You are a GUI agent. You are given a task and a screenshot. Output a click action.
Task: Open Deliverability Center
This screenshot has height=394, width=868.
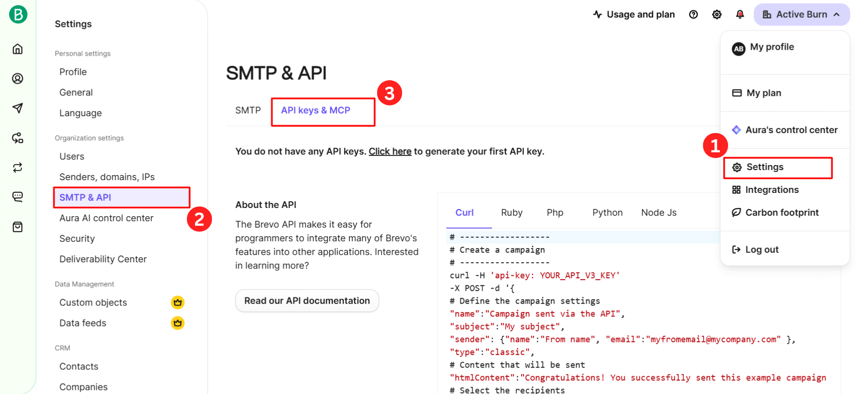point(103,259)
